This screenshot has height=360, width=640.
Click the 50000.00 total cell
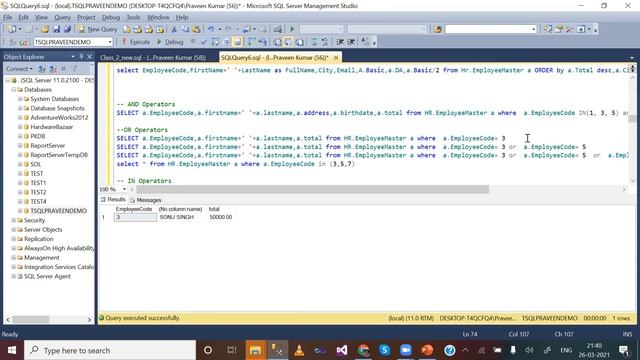220,217
